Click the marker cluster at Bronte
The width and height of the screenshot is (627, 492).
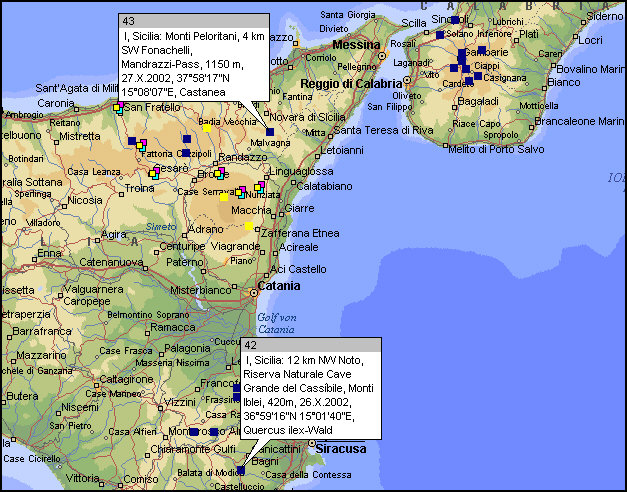point(218,174)
